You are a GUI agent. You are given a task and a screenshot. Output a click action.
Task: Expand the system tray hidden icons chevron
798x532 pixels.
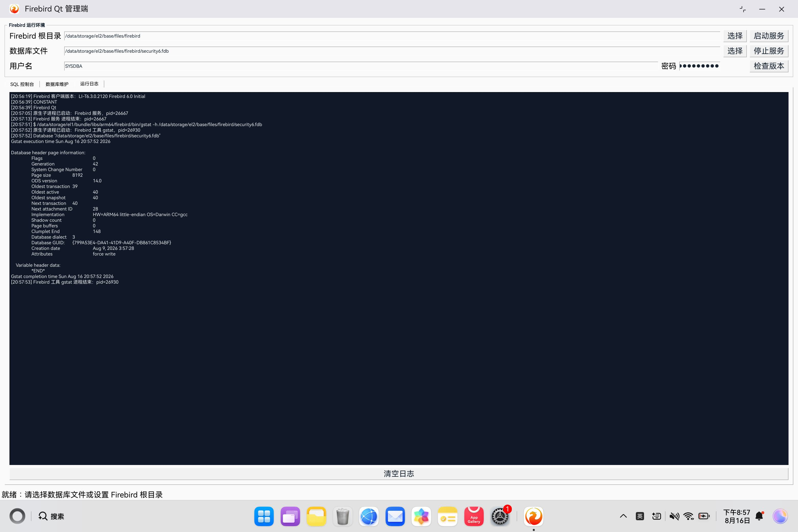(x=623, y=516)
